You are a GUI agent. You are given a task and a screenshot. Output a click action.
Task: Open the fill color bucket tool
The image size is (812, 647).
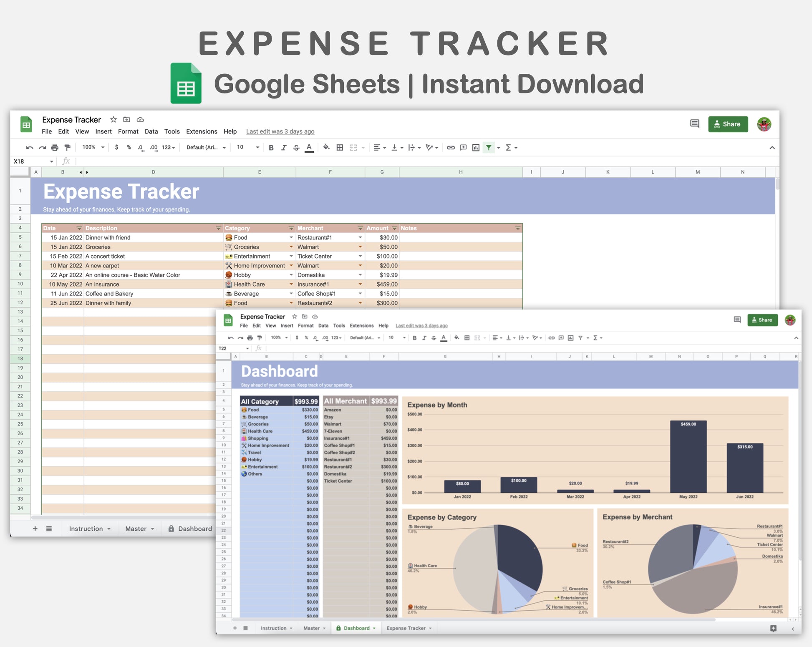coord(326,147)
